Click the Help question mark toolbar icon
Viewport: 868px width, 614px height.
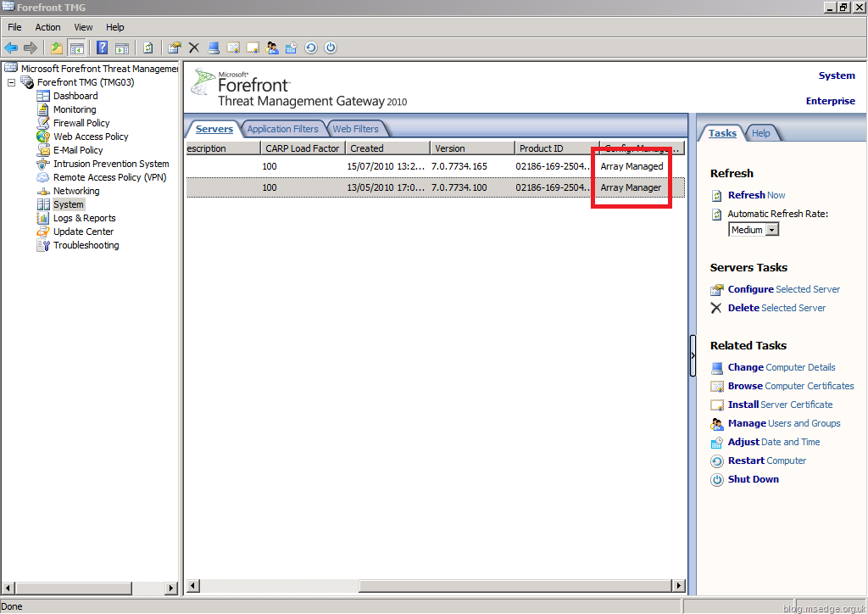click(x=102, y=47)
